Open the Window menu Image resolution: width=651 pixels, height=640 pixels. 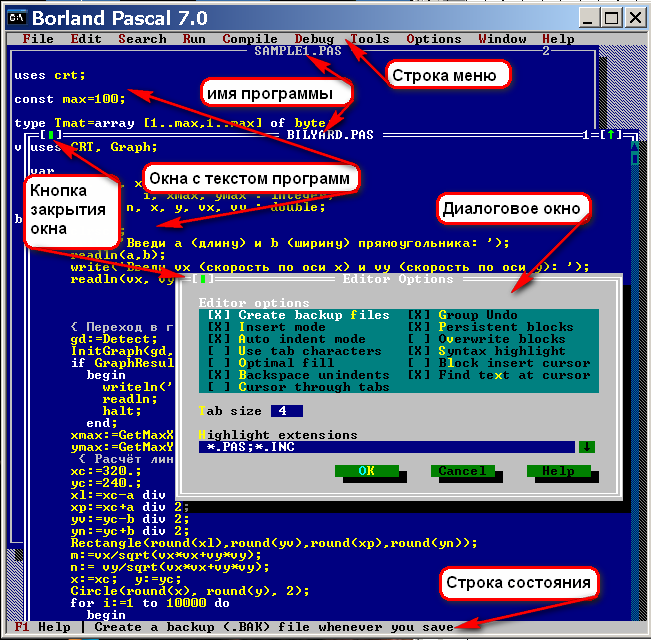tap(502, 39)
